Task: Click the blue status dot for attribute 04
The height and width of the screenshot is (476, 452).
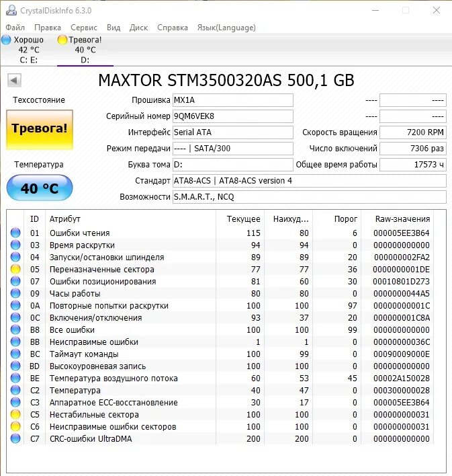Action: click(15, 257)
